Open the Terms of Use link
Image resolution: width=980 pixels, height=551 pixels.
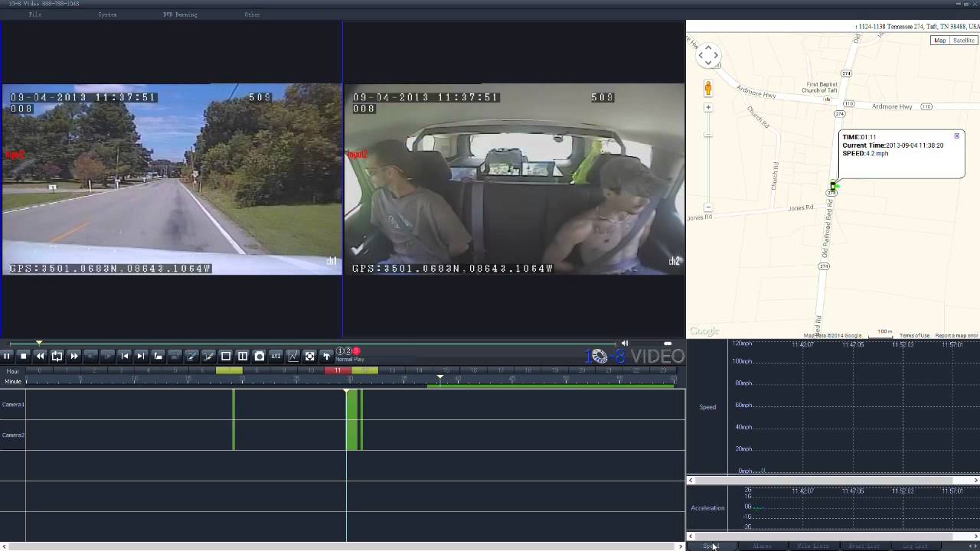914,335
